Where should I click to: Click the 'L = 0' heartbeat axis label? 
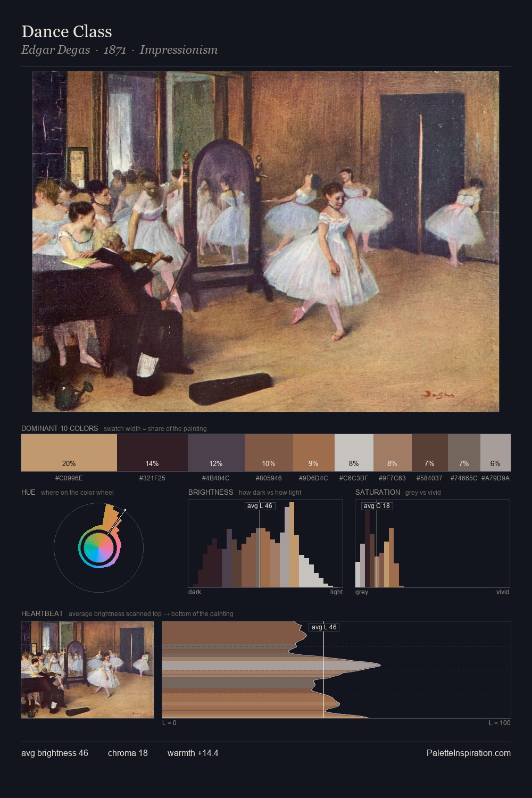click(x=169, y=723)
